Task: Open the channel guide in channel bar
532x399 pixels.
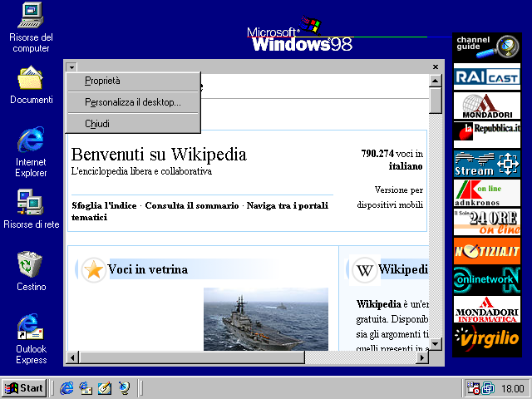Action: (486, 47)
